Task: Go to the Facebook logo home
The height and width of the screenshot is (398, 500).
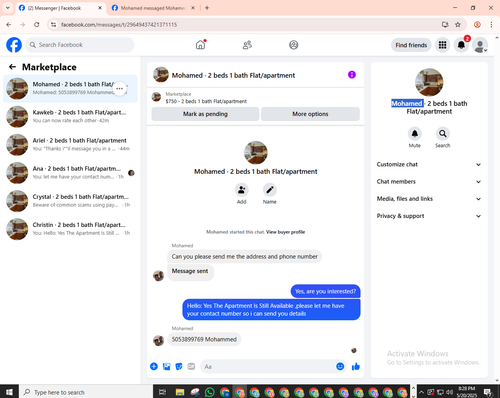Action: pos(14,45)
